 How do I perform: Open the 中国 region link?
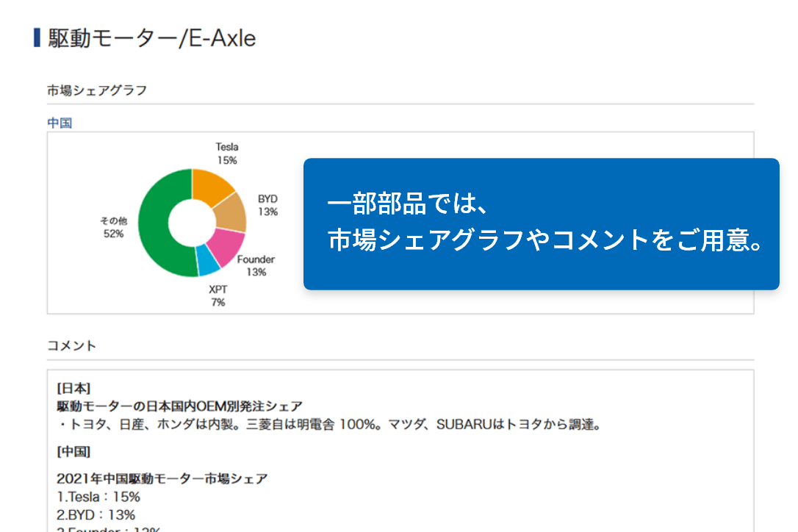pos(60,123)
